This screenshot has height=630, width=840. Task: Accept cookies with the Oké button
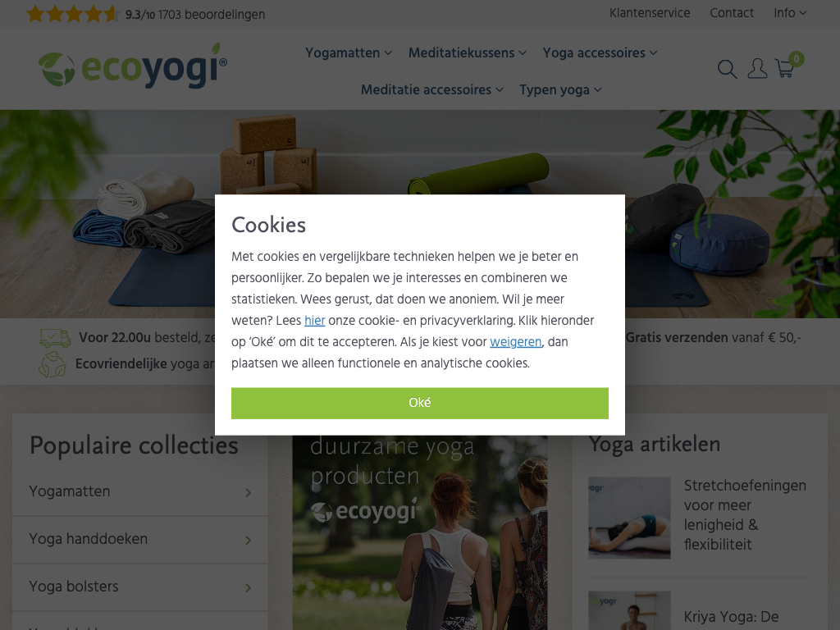coord(419,403)
